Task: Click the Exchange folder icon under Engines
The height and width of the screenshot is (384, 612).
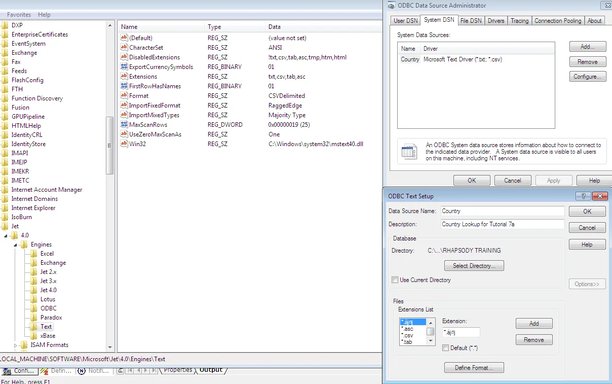Action: 34,263
